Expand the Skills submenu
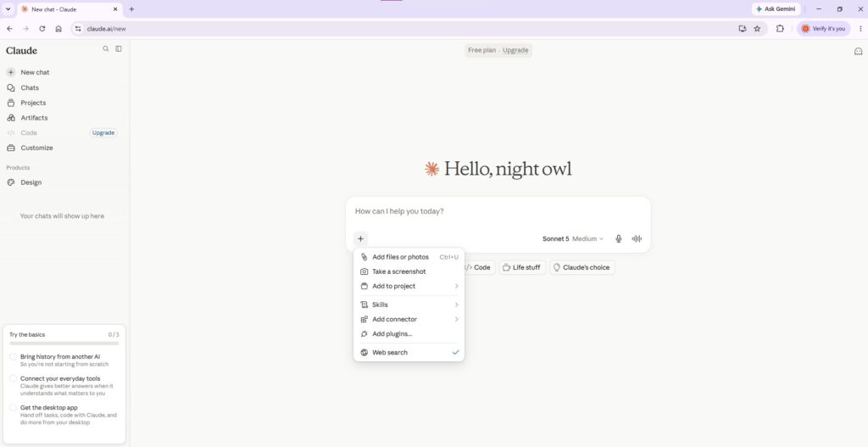Viewport: 868px width, 447px height. click(x=409, y=305)
